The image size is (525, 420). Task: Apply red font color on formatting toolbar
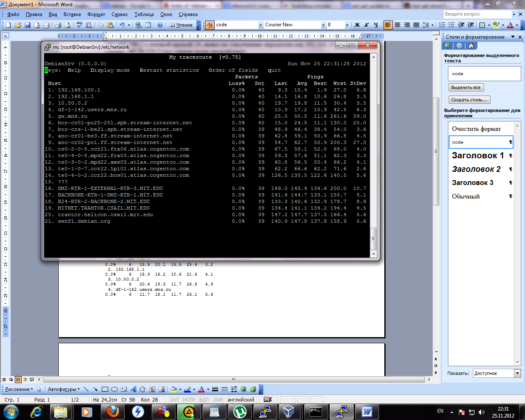(x=510, y=25)
